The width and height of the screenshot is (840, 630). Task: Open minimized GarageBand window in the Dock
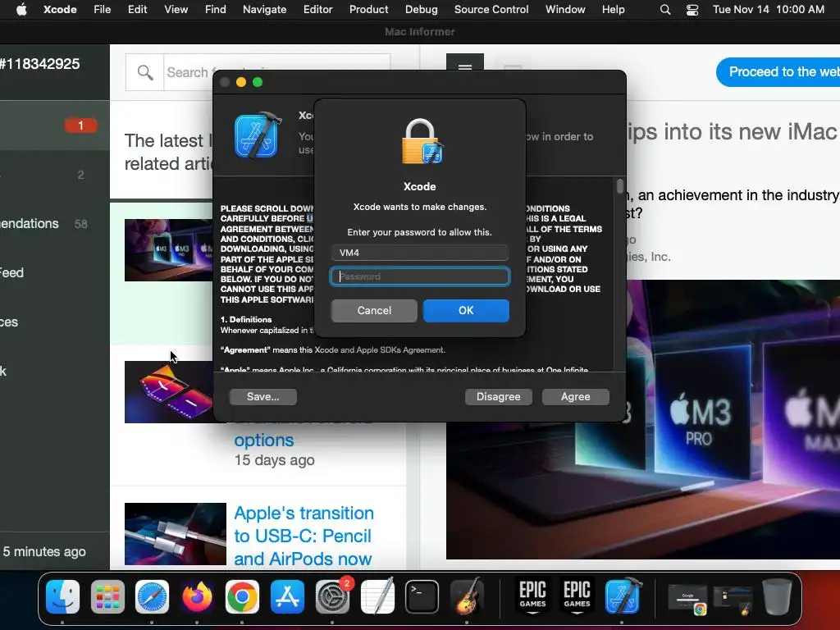733,600
